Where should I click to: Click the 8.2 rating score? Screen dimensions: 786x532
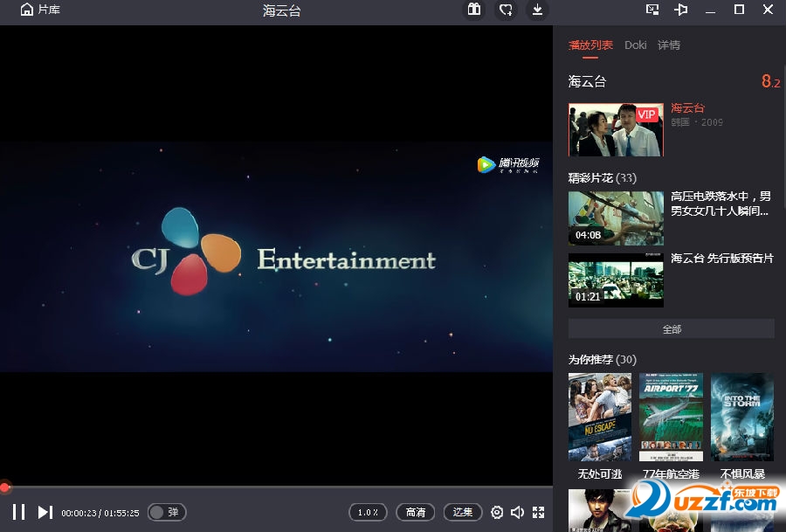tap(770, 81)
